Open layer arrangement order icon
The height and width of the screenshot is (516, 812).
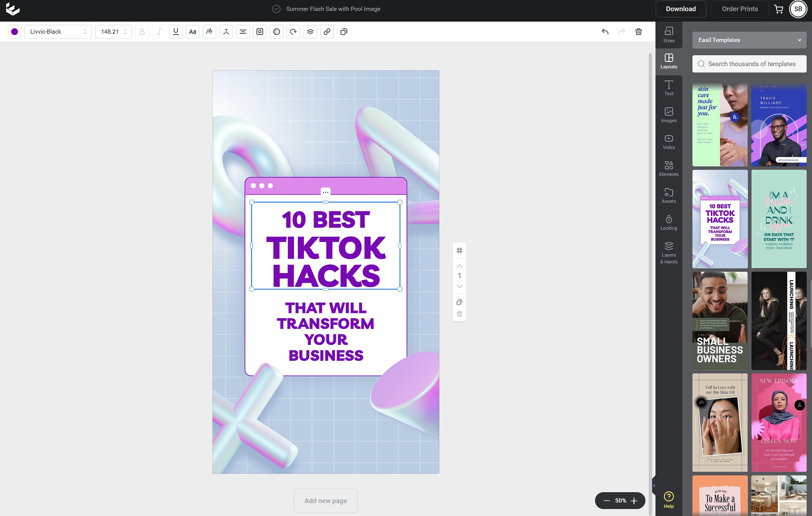[310, 32]
